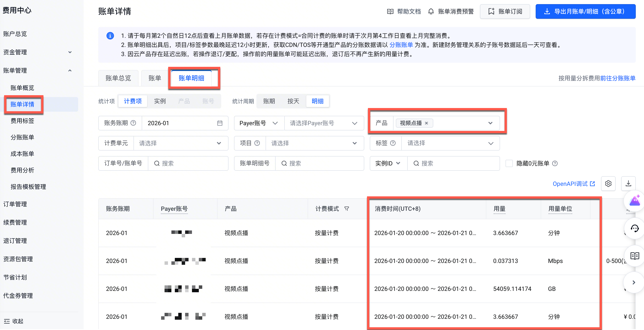This screenshot has height=330, width=644.
Task: Check the 隐藏0元账单 checkbox
Action: point(509,163)
